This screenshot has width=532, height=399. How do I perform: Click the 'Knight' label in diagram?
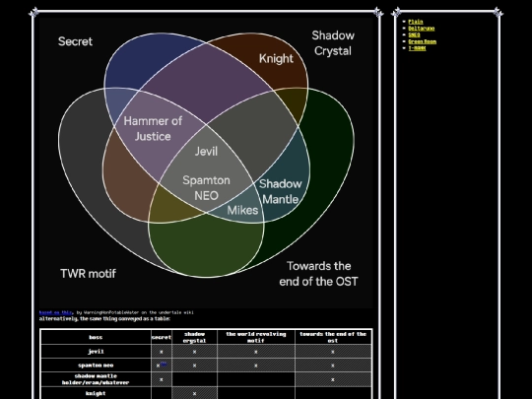(x=276, y=59)
